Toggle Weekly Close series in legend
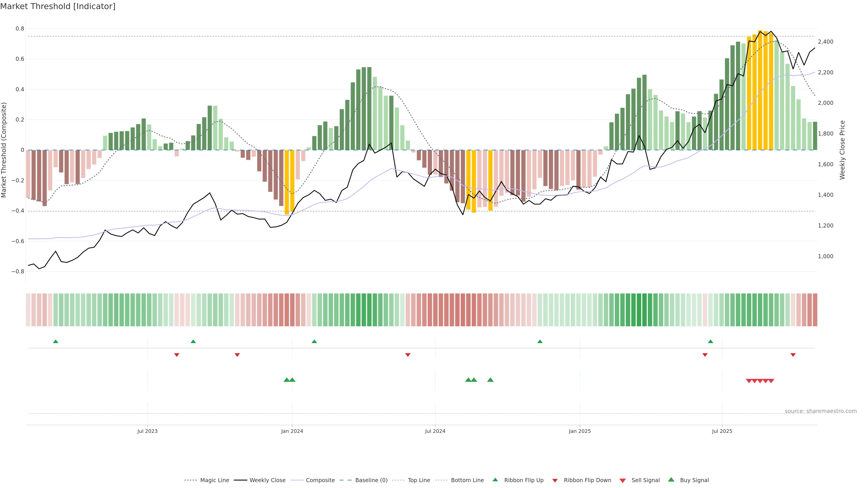The image size is (868, 488). pos(267,480)
